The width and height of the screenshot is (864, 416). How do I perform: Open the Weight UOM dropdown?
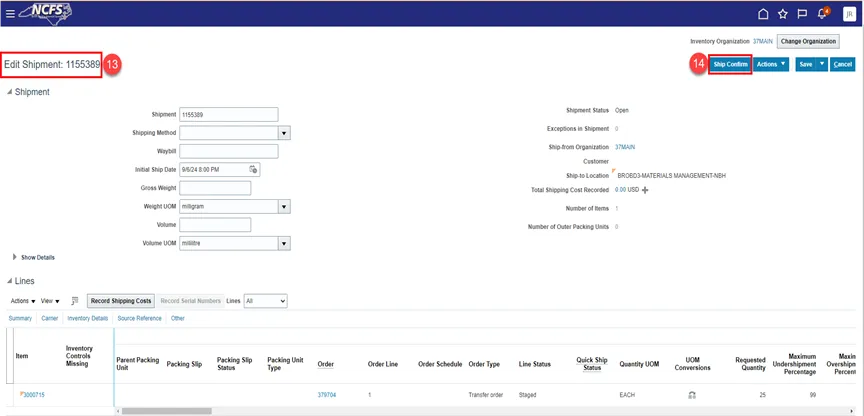click(284, 207)
